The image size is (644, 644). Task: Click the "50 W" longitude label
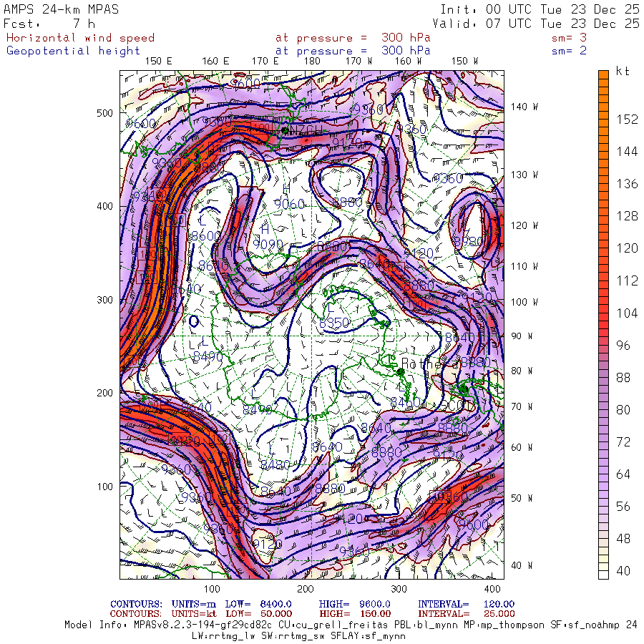(x=522, y=498)
